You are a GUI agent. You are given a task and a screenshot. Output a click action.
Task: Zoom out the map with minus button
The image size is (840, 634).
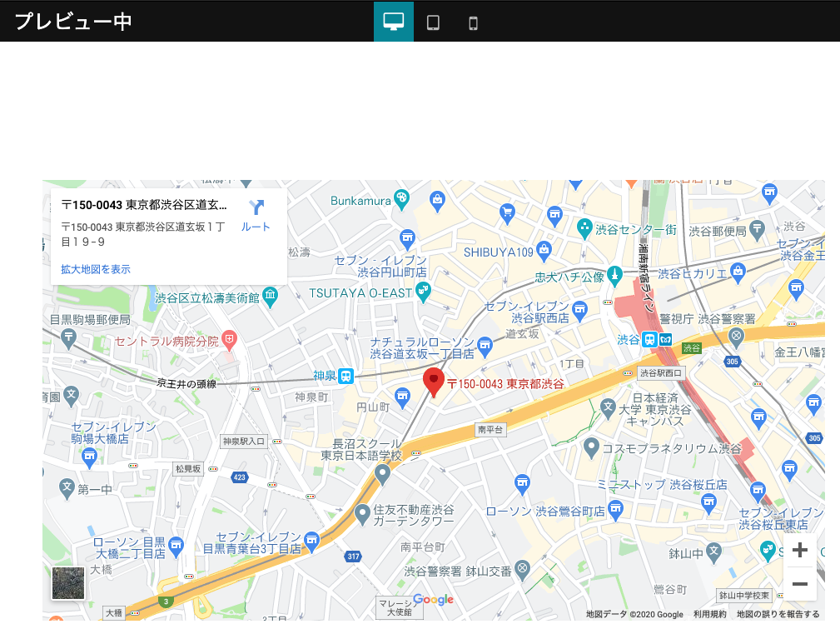(x=800, y=584)
